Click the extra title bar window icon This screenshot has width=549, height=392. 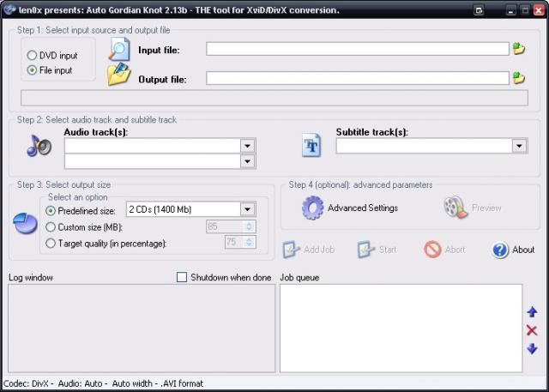[x=479, y=10]
